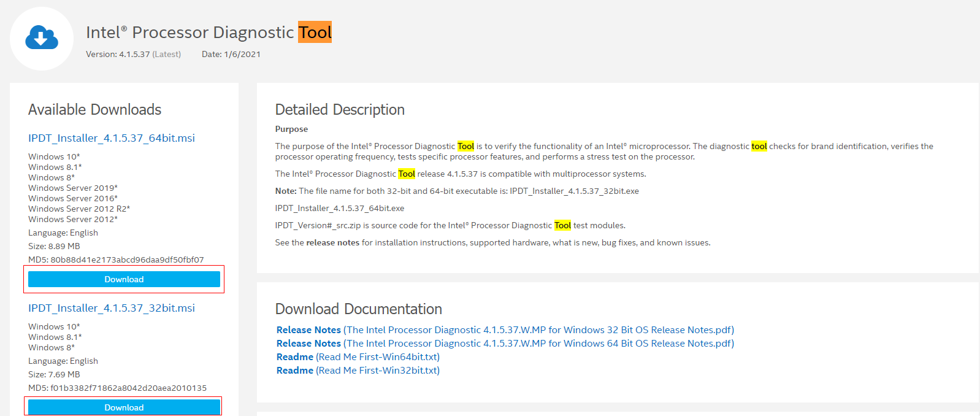Select the Note about file names line
This screenshot has width=980, height=416.
click(457, 191)
